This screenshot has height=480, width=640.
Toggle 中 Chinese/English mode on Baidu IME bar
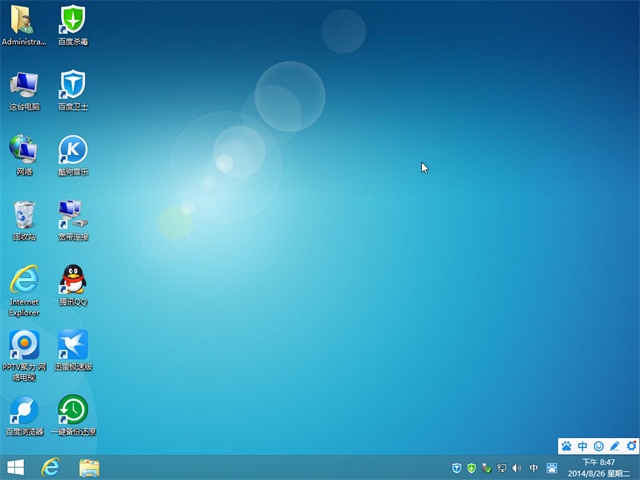click(x=583, y=446)
